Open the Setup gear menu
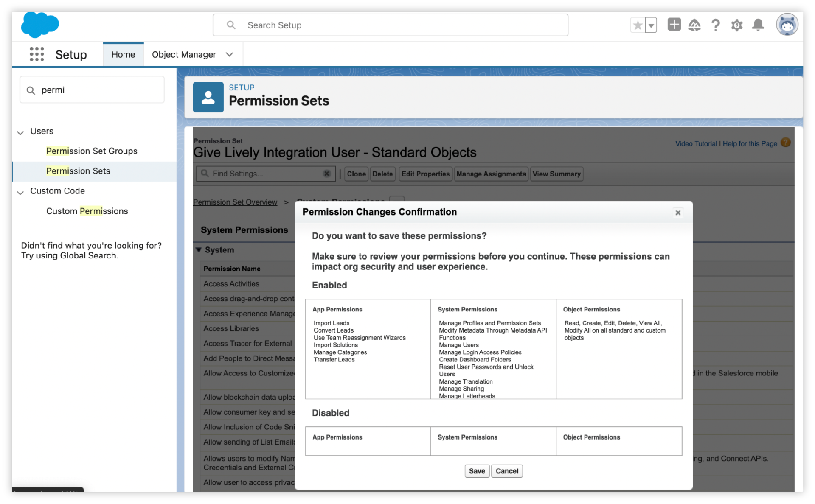This screenshot has width=815, height=504. pyautogui.click(x=737, y=25)
